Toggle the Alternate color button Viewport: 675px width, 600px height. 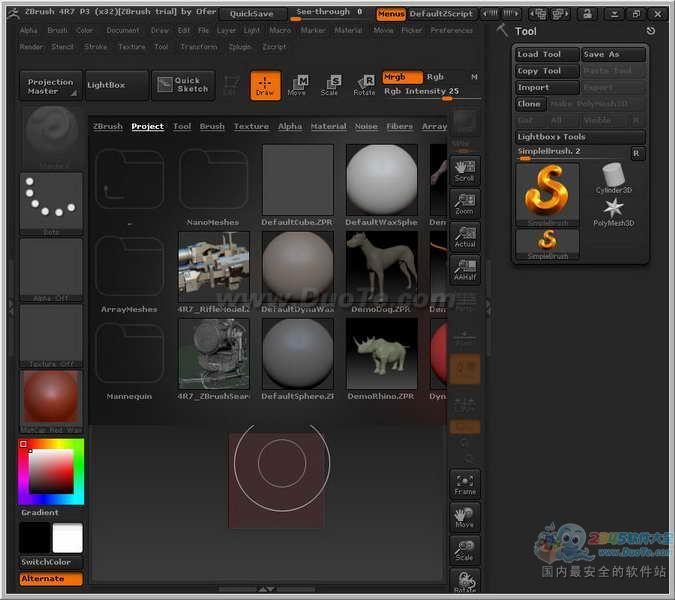[51, 579]
